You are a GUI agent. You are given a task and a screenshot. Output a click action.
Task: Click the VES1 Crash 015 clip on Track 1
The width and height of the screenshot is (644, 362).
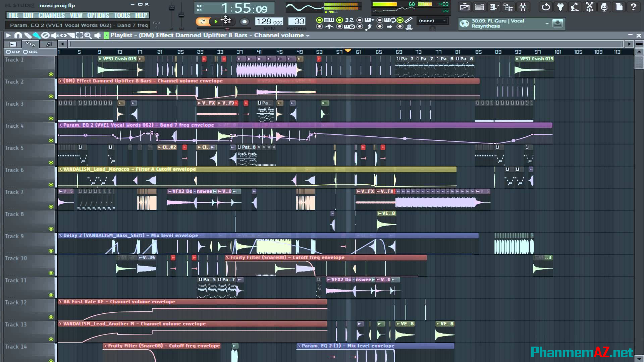(x=117, y=59)
